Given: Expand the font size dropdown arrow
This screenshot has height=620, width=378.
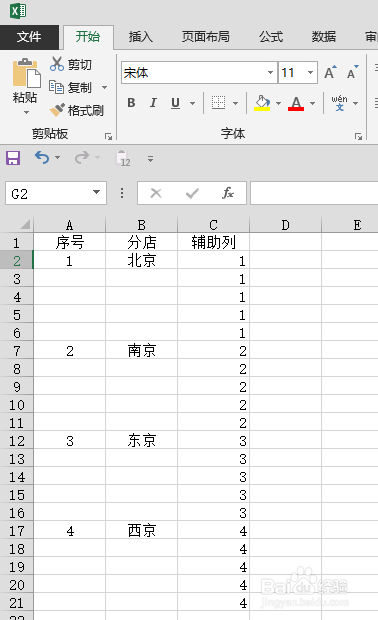Looking at the screenshot, I should [310, 73].
